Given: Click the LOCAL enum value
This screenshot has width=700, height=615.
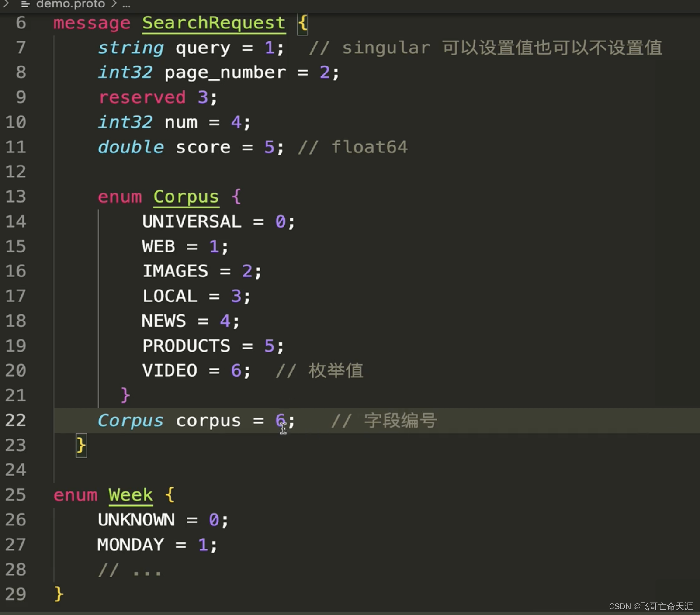Looking at the screenshot, I should [170, 296].
